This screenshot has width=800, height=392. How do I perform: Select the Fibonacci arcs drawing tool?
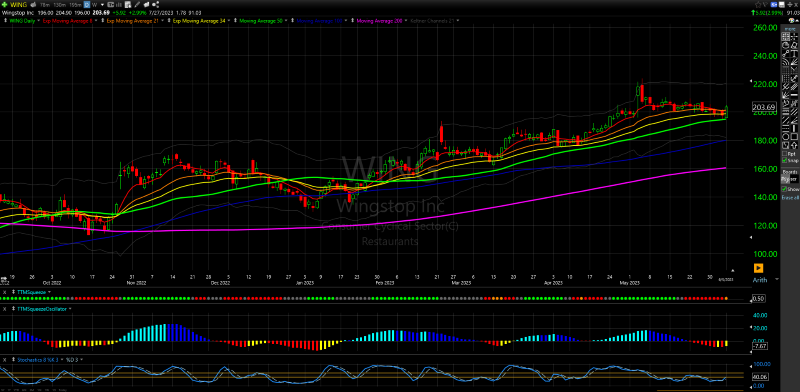click(786, 62)
